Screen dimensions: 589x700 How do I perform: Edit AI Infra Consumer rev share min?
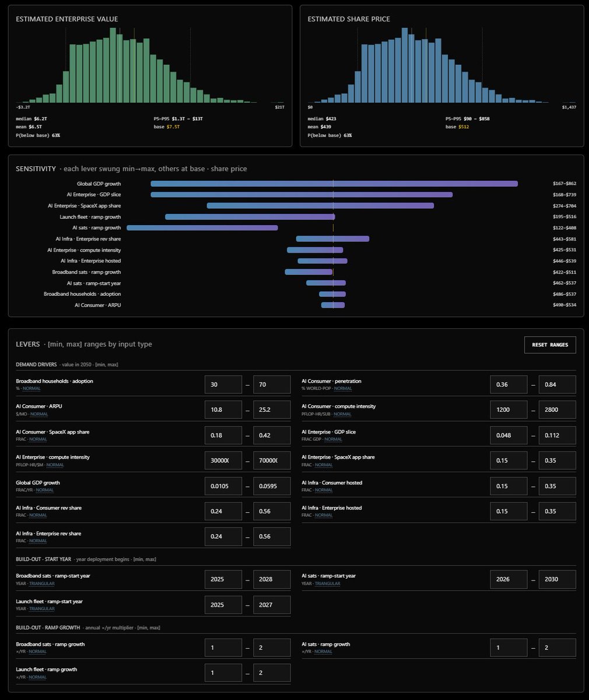223,511
